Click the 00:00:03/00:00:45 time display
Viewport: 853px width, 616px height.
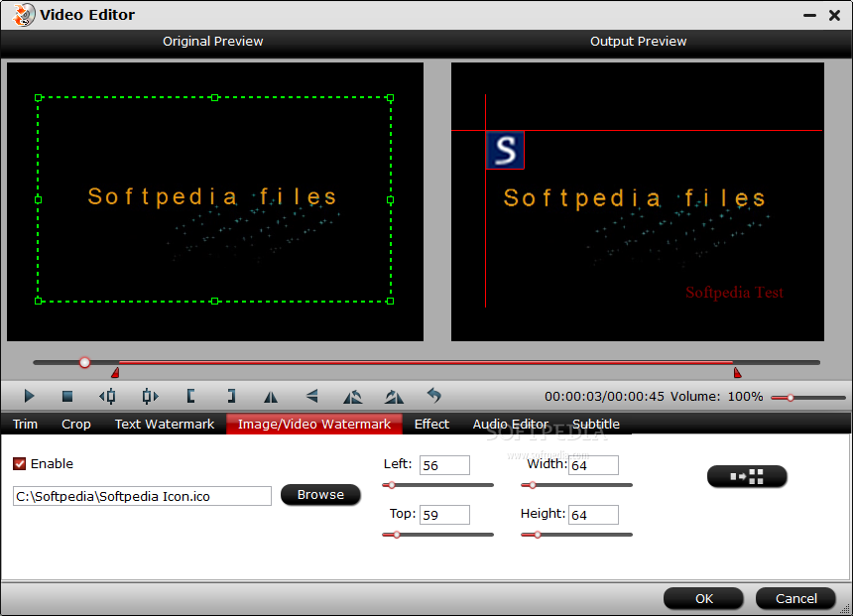[604, 396]
